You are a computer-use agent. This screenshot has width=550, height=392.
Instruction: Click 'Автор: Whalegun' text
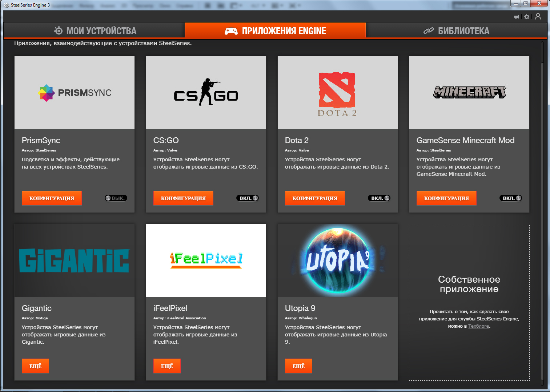(x=301, y=318)
